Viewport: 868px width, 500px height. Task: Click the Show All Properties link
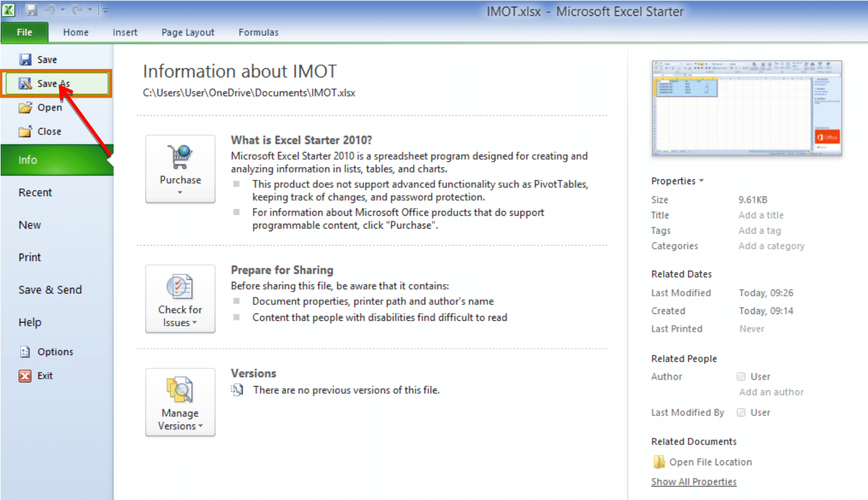(x=694, y=482)
